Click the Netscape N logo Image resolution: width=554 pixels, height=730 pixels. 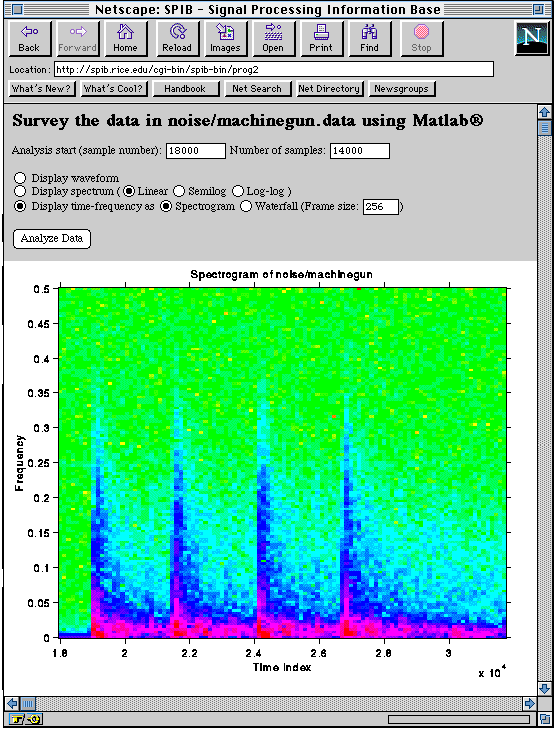click(532, 38)
